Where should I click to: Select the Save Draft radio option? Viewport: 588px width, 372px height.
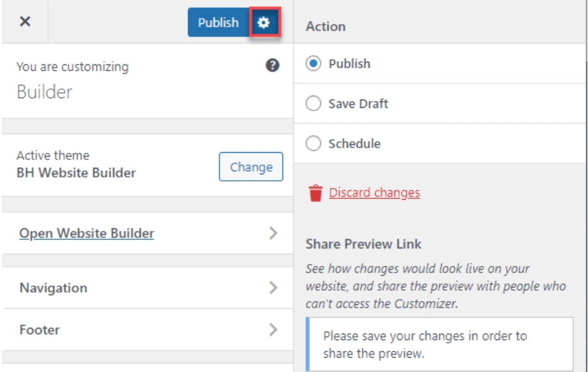tap(313, 103)
